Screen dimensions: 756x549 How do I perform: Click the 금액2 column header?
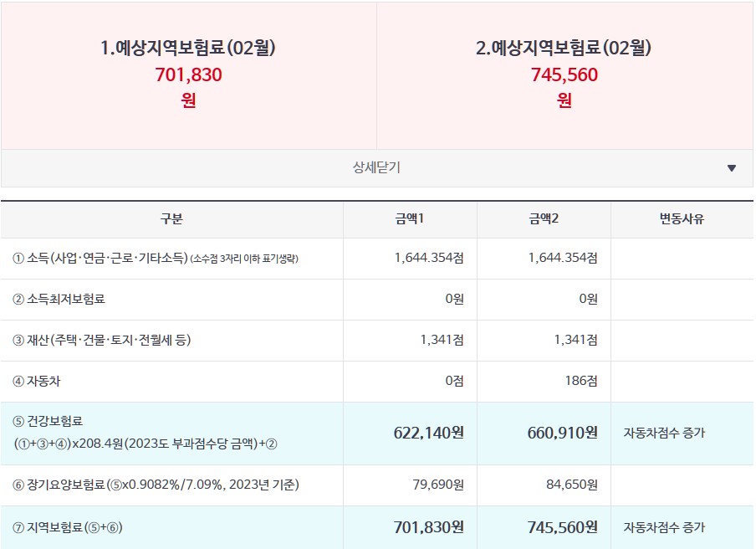[544, 219]
